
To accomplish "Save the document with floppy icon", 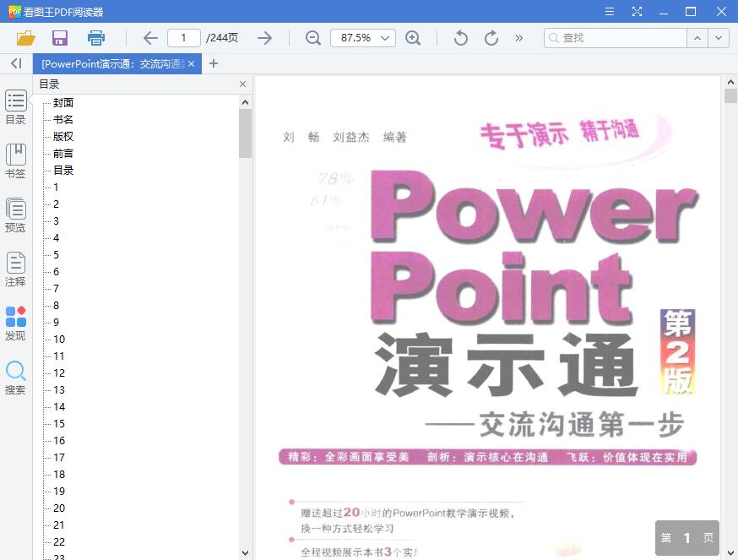I will click(x=60, y=38).
